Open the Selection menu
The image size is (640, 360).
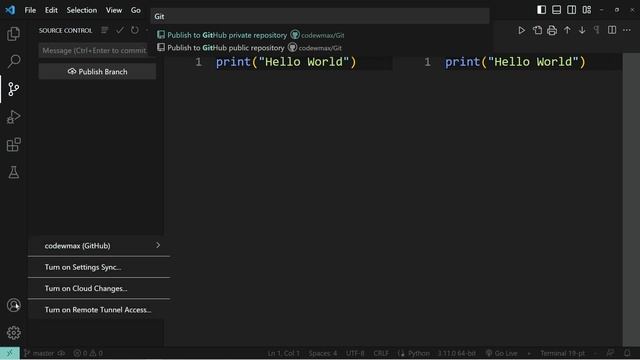(82, 10)
